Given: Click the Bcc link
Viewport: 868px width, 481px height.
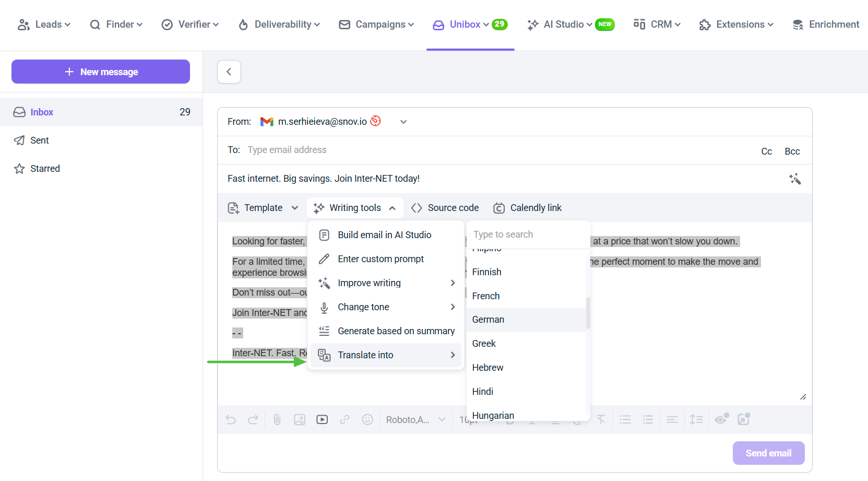Looking at the screenshot, I should [x=792, y=151].
